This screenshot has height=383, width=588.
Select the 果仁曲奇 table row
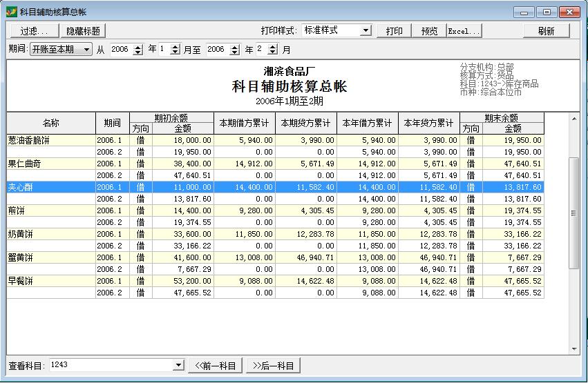click(50, 164)
